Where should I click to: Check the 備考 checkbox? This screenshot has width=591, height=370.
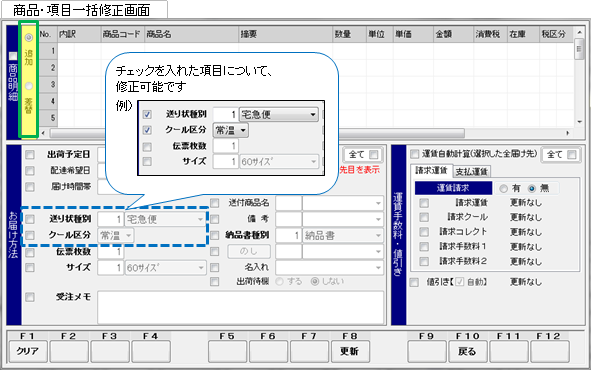click(x=214, y=219)
